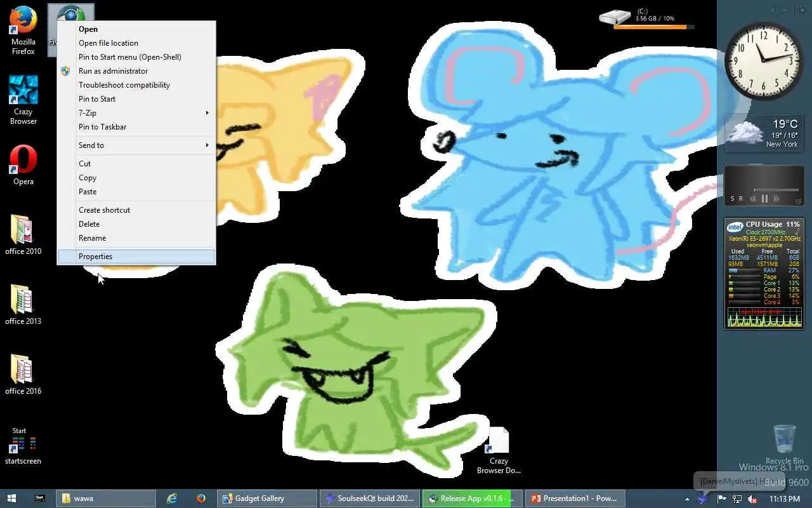Choose Cut in the context menu

tap(136, 164)
